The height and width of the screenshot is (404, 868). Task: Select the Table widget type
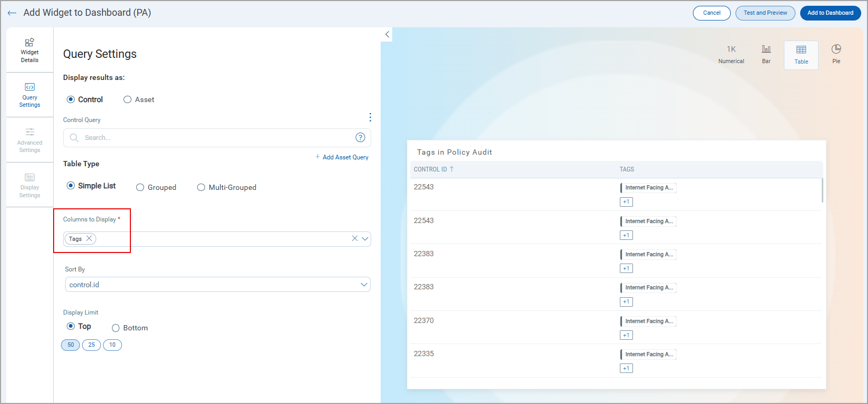point(801,55)
